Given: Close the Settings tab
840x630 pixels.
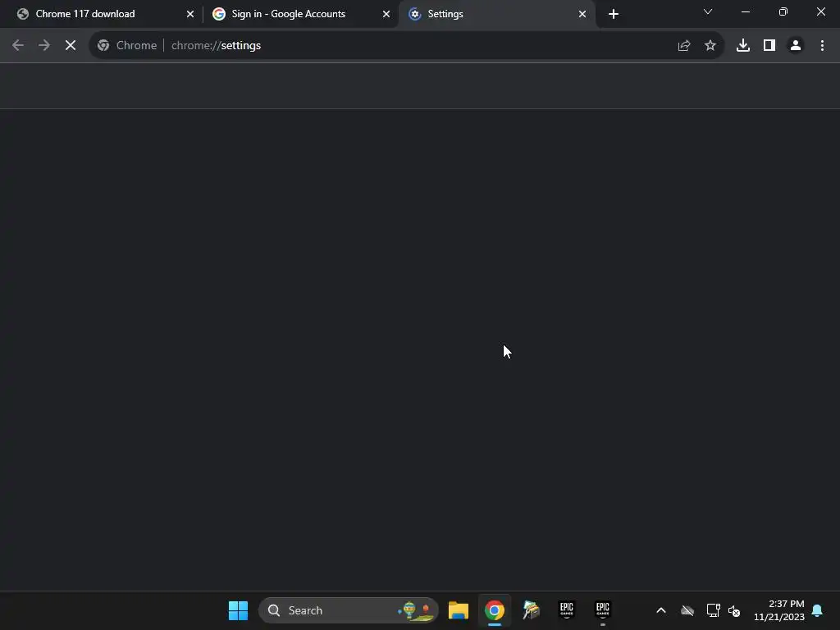Looking at the screenshot, I should click(x=582, y=14).
